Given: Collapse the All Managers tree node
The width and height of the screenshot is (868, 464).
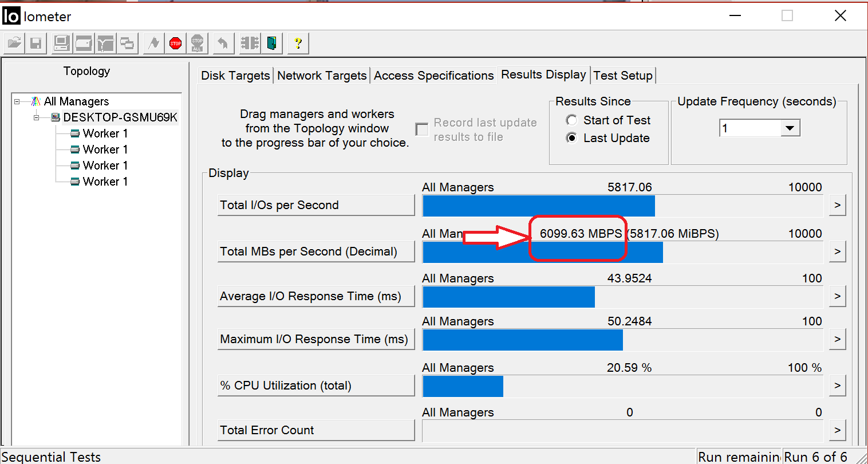Looking at the screenshot, I should [17, 101].
